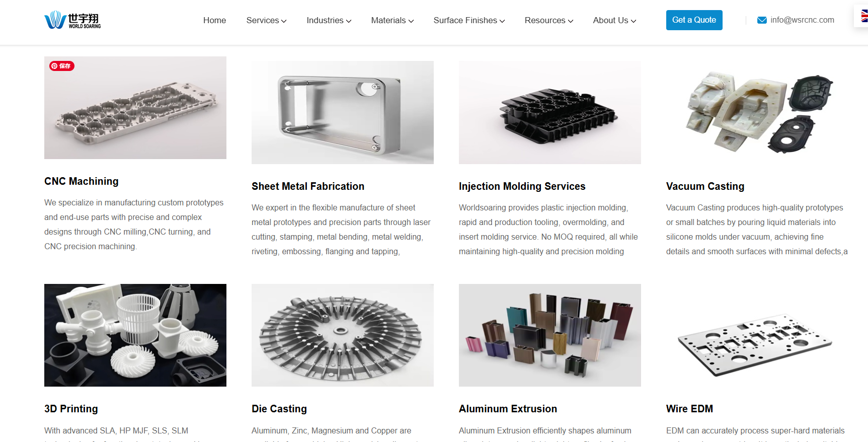Image resolution: width=868 pixels, height=442 pixels.
Task: Go to the Home page
Action: coord(214,20)
